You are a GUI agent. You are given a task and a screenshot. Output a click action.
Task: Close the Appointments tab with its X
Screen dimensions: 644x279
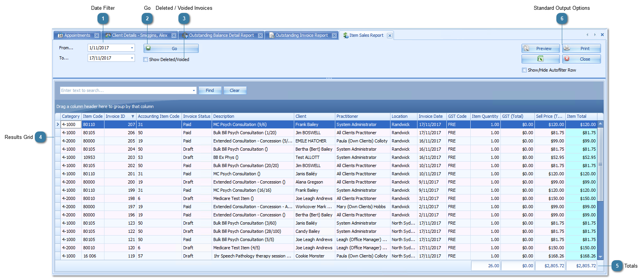tap(97, 36)
